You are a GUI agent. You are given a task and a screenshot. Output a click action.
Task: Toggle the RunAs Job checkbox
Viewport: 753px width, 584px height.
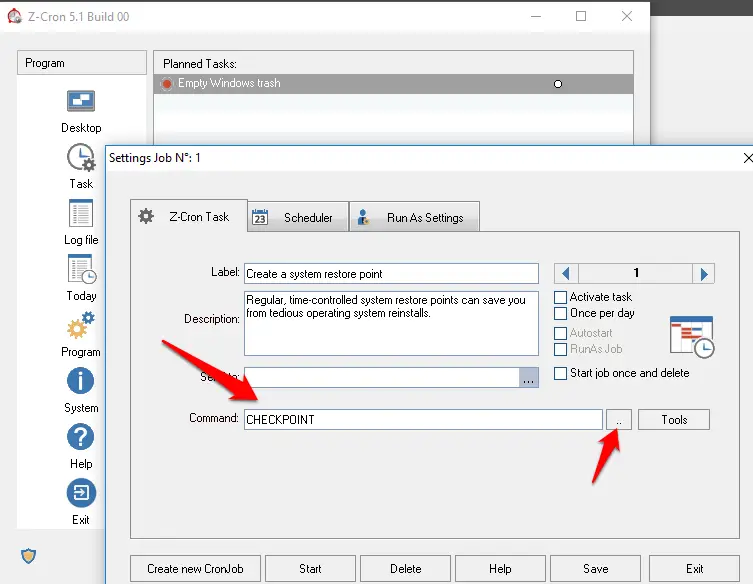[560, 349]
